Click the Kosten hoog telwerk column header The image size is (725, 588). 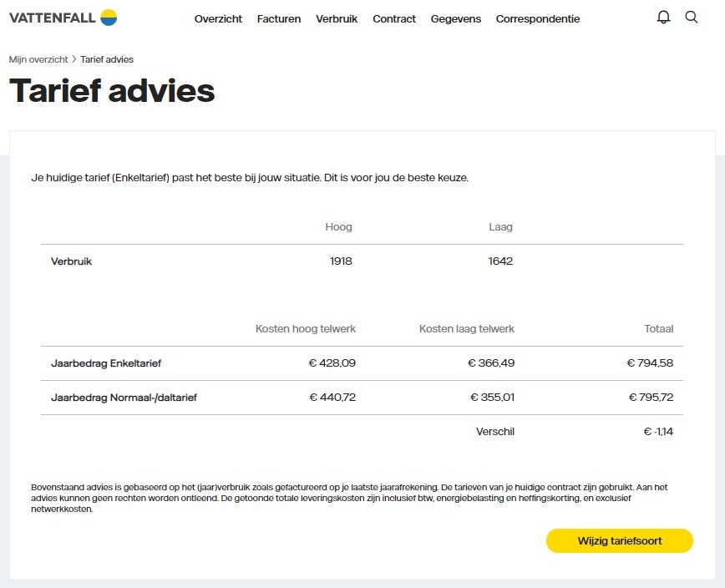point(306,329)
